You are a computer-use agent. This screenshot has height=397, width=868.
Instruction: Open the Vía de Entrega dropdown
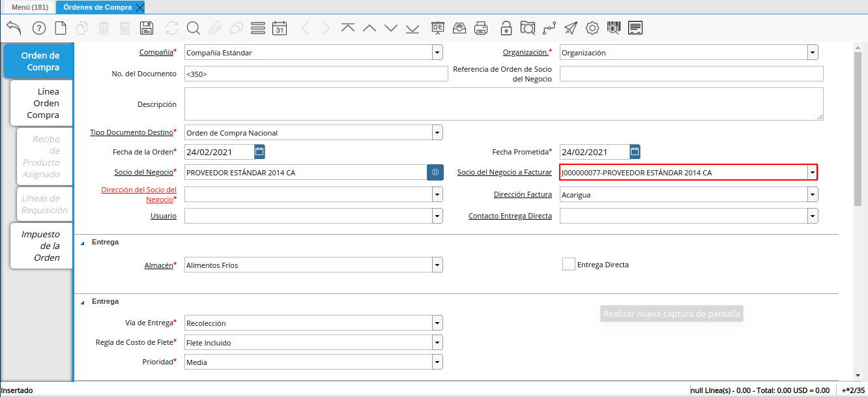pyautogui.click(x=437, y=323)
